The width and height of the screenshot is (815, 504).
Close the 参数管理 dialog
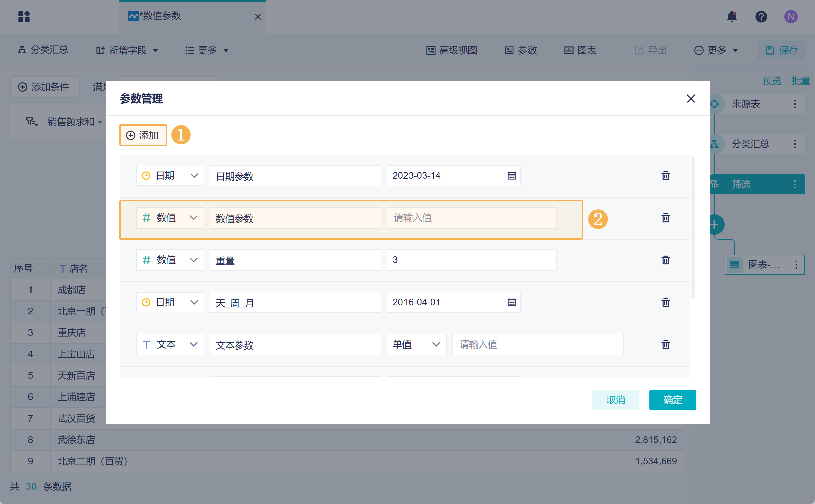coord(691,99)
